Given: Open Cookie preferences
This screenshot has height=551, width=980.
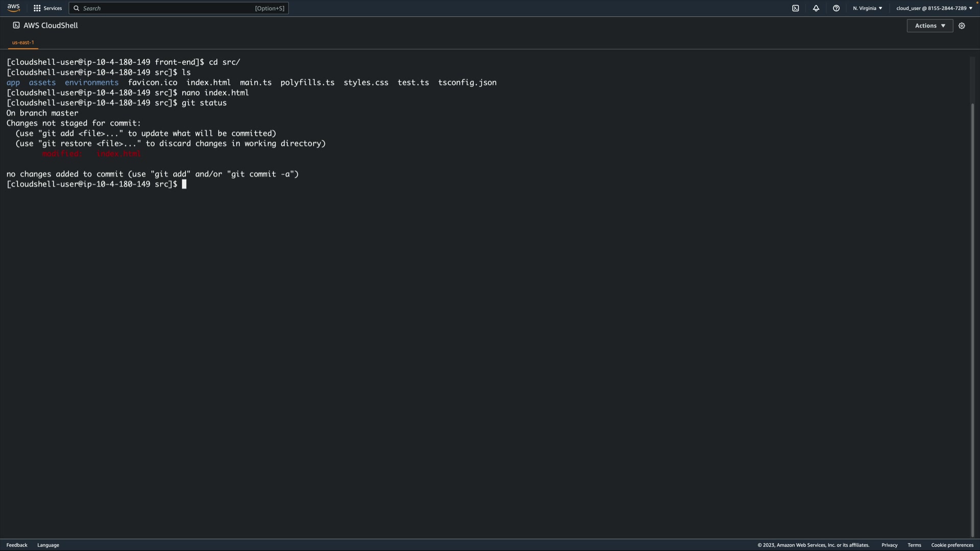Looking at the screenshot, I should point(952,545).
